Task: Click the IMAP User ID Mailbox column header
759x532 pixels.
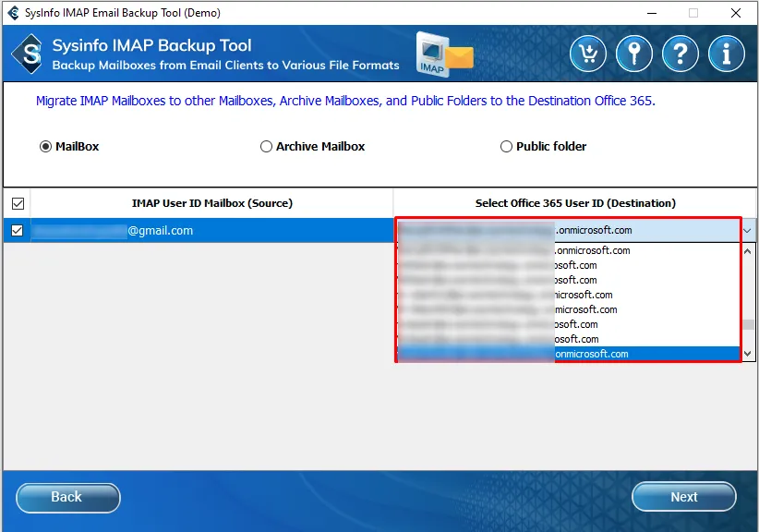Action: (x=212, y=203)
